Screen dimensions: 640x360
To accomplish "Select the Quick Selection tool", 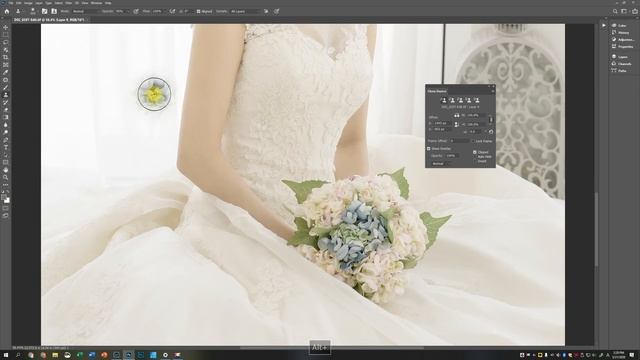I will 5,50.
